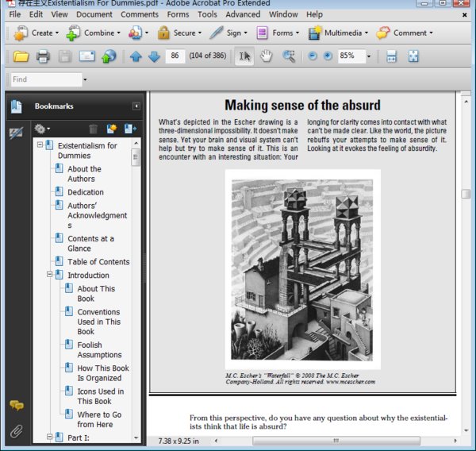Delete selected bookmark trash icon
476x451 pixels.
(x=93, y=129)
